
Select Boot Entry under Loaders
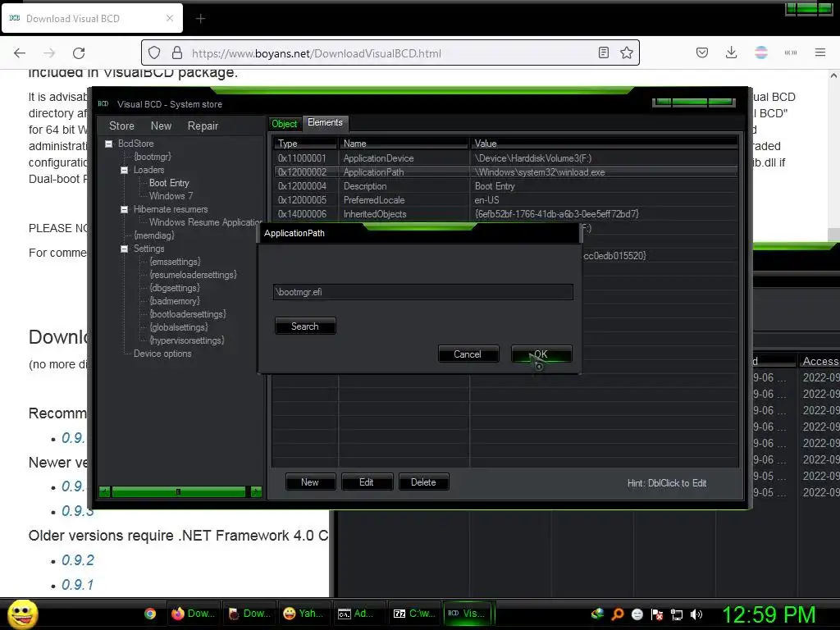coord(169,183)
